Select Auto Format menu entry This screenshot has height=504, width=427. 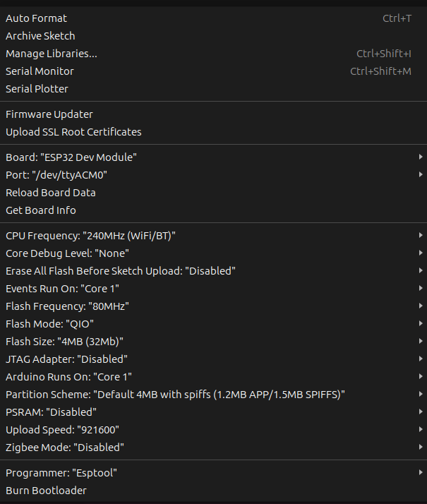click(x=213, y=18)
